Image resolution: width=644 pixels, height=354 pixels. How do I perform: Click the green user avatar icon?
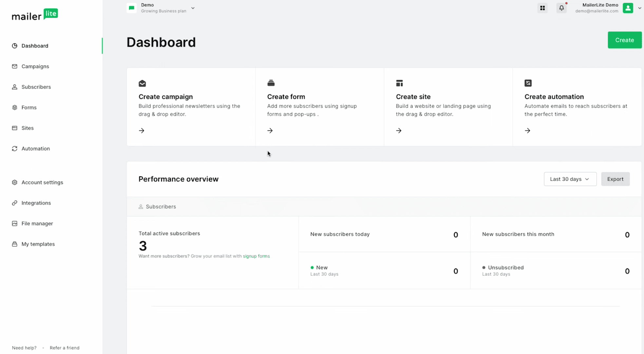tap(628, 8)
